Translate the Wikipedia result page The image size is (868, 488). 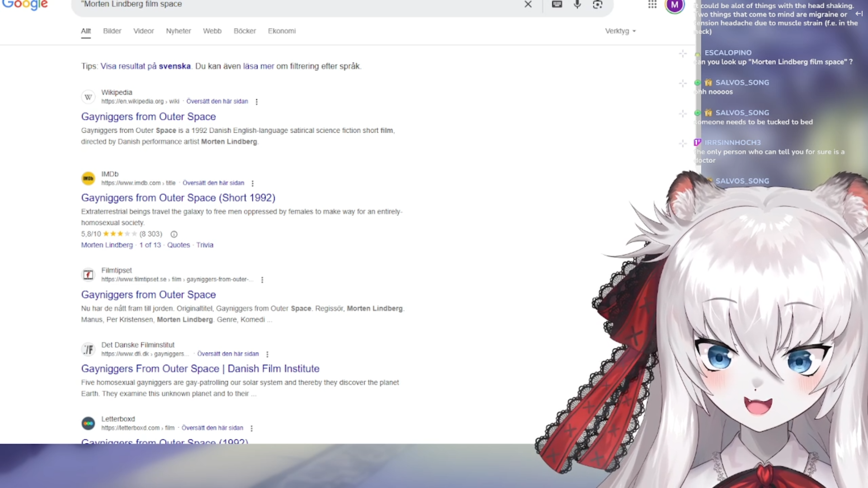click(217, 101)
